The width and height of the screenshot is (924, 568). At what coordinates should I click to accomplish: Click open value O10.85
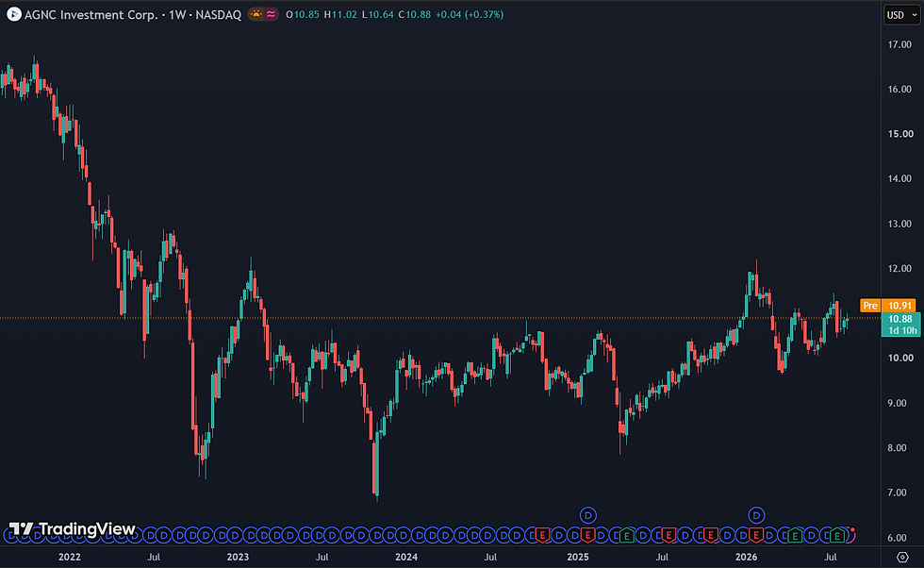[x=303, y=15]
